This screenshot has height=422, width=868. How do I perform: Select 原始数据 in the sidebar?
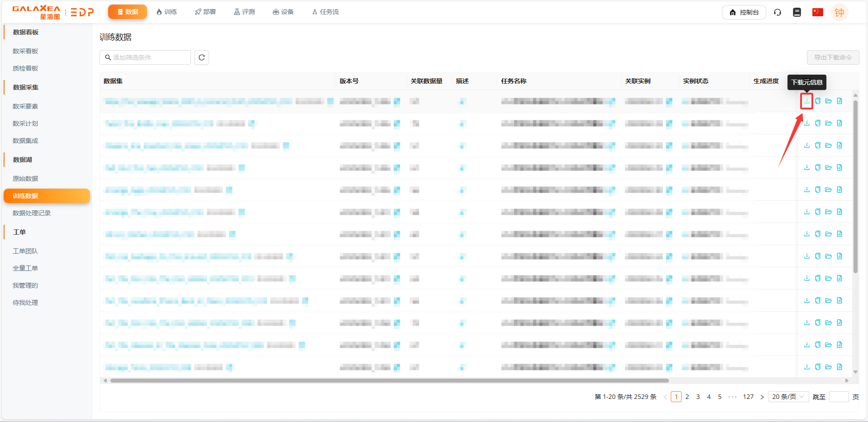coord(25,179)
